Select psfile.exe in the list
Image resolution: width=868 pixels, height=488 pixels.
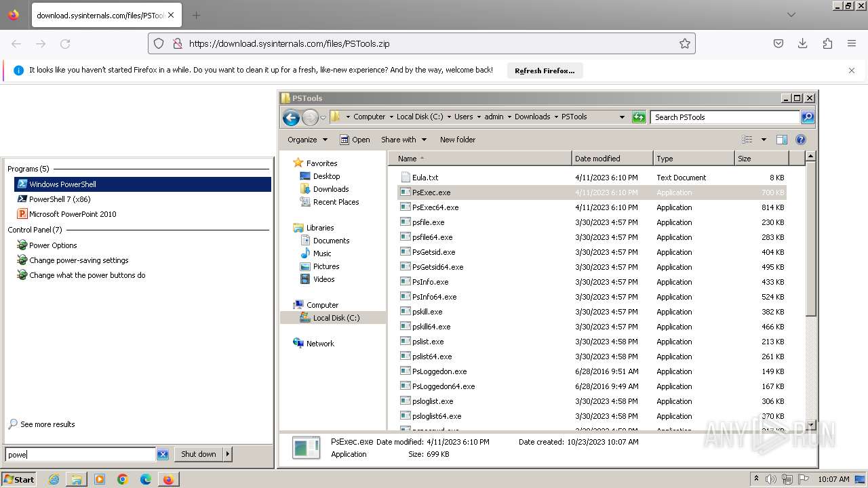point(428,222)
